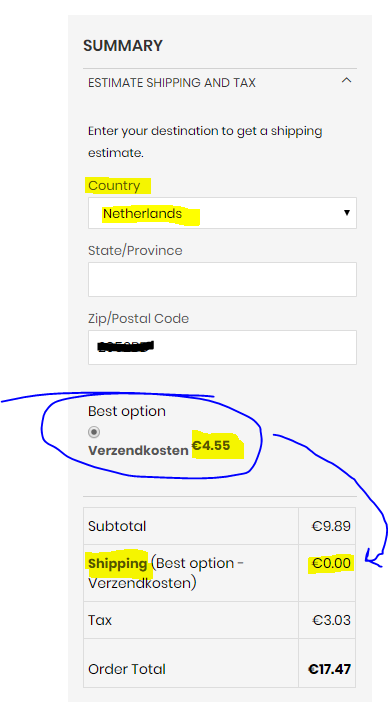Click the Country dropdown arrow
The width and height of the screenshot is (388, 702).
(346, 213)
